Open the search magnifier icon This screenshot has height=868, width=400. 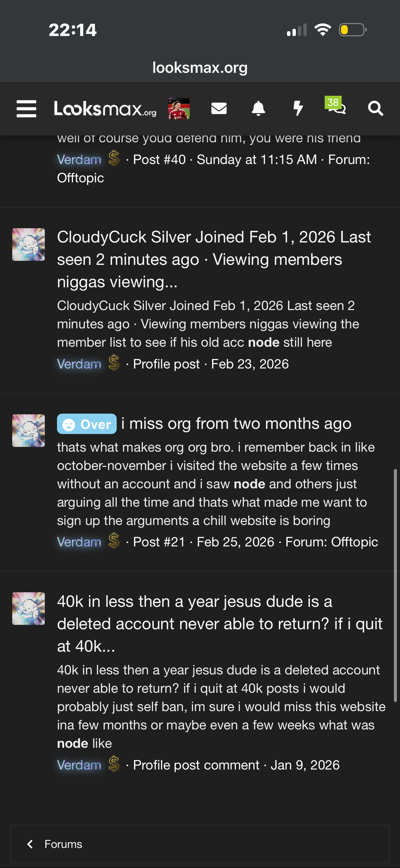pos(376,109)
